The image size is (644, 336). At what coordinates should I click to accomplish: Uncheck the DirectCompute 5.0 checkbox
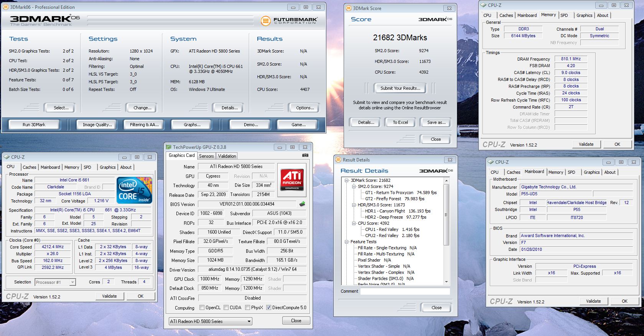268,308
